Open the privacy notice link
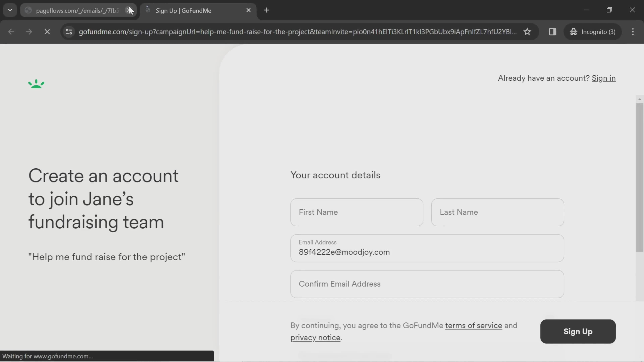Image resolution: width=644 pixels, height=362 pixels. (x=315, y=338)
